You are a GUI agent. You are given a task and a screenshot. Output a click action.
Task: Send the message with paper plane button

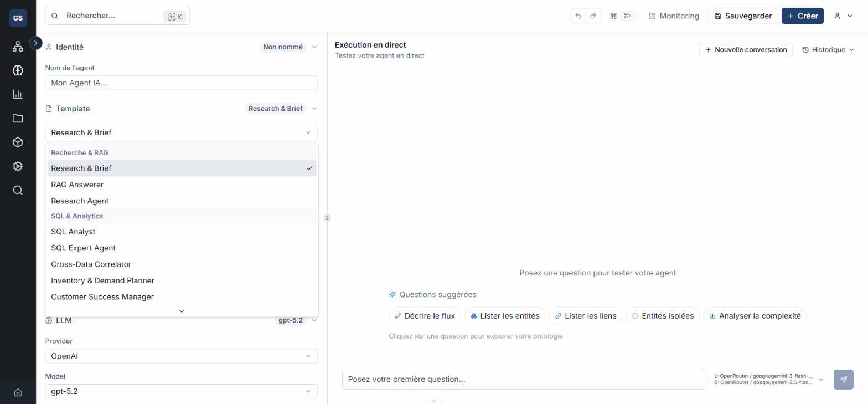(x=843, y=380)
